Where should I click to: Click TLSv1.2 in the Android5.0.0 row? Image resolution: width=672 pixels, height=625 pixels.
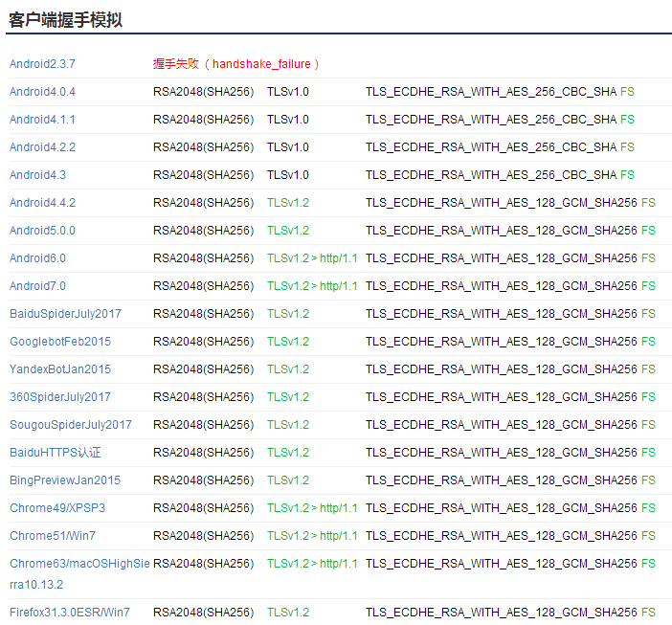pos(288,231)
